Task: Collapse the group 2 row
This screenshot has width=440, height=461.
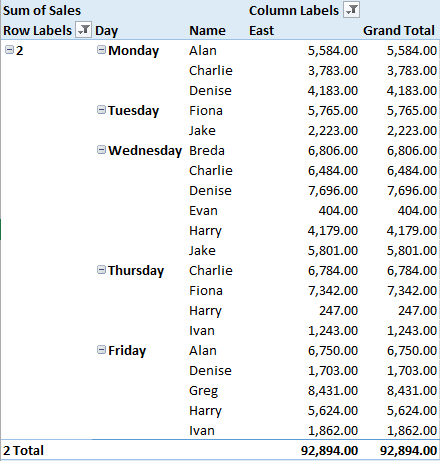Action: click(9, 50)
